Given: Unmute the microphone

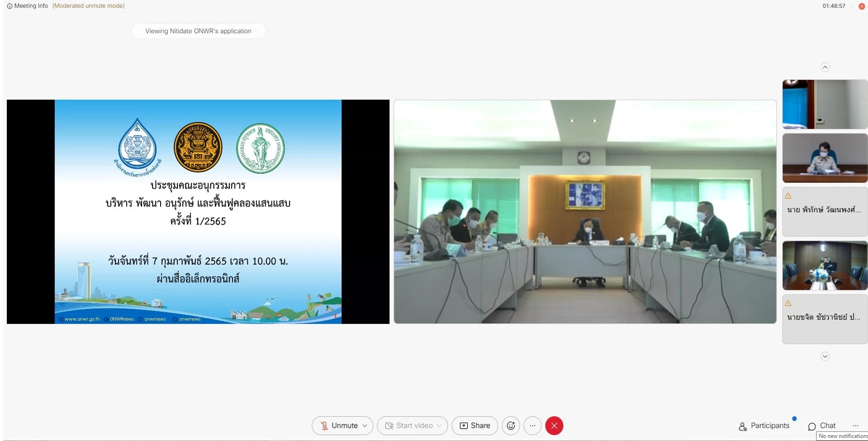Looking at the screenshot, I should [x=338, y=426].
